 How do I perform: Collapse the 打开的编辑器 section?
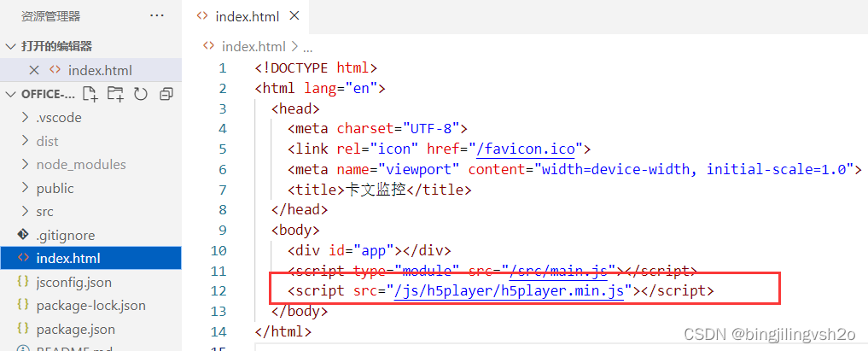pos(10,46)
